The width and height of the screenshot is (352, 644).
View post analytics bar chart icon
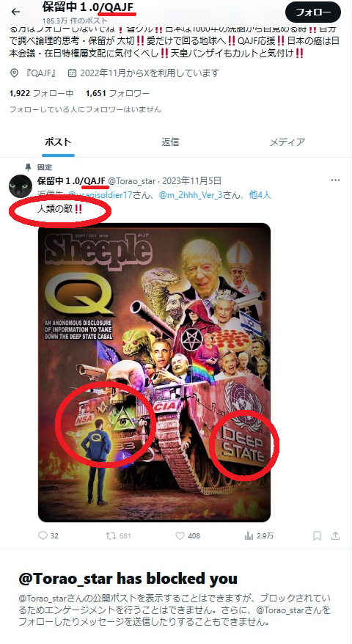[x=249, y=535]
